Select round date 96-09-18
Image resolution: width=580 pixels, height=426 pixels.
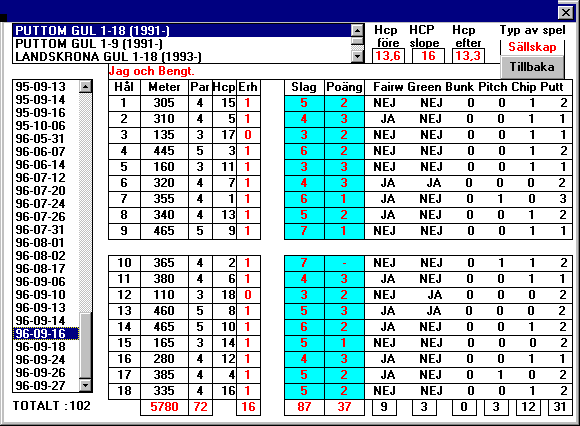(x=46, y=346)
